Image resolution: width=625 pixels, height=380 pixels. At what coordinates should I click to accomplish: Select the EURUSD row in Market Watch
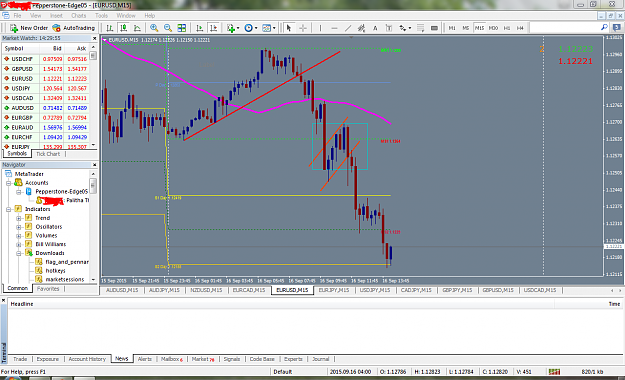tap(45, 79)
